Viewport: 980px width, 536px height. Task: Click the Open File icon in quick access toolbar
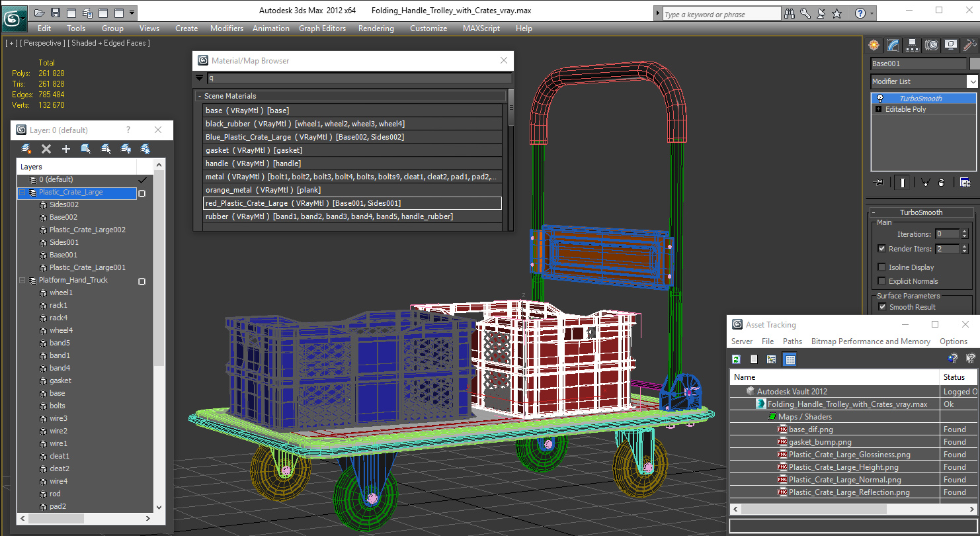click(x=40, y=13)
